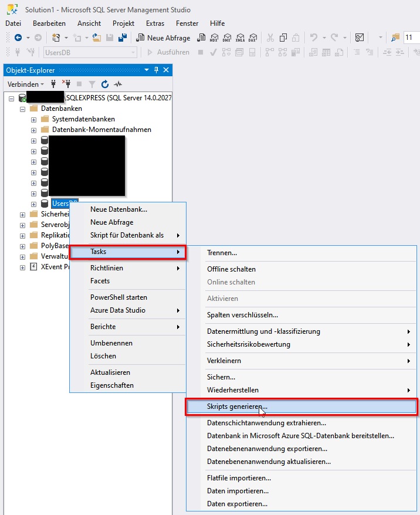This screenshot has height=515, width=420.
Task: Click the navigate back arrow icon
Action: [x=18, y=38]
